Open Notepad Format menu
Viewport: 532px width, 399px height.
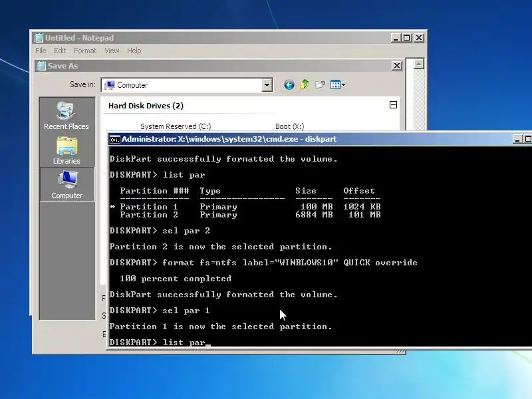[85, 51]
